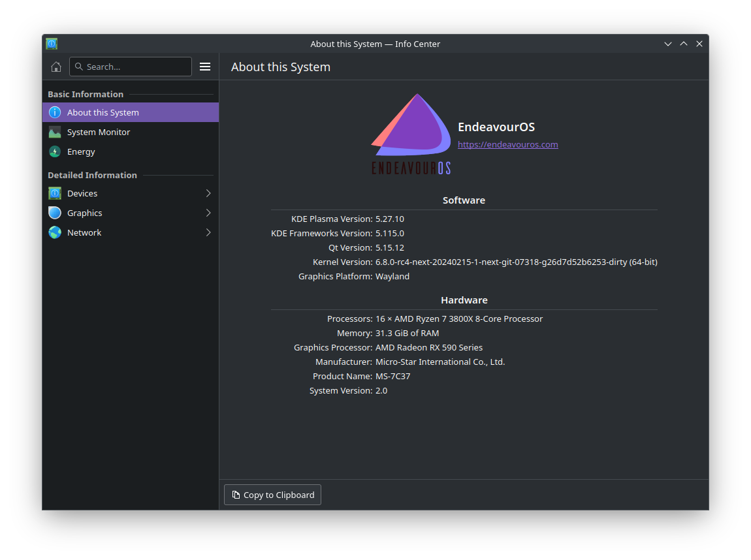Click the EndeavourOS distribution name heading
The image size is (751, 560).
pyautogui.click(x=496, y=127)
